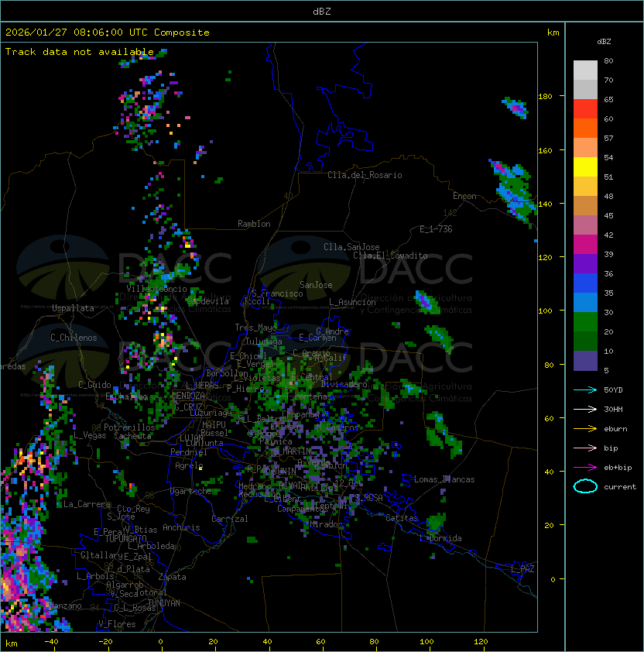Click the cyan 'current' ellipse icon
This screenshot has height=652, width=644.
585,486
